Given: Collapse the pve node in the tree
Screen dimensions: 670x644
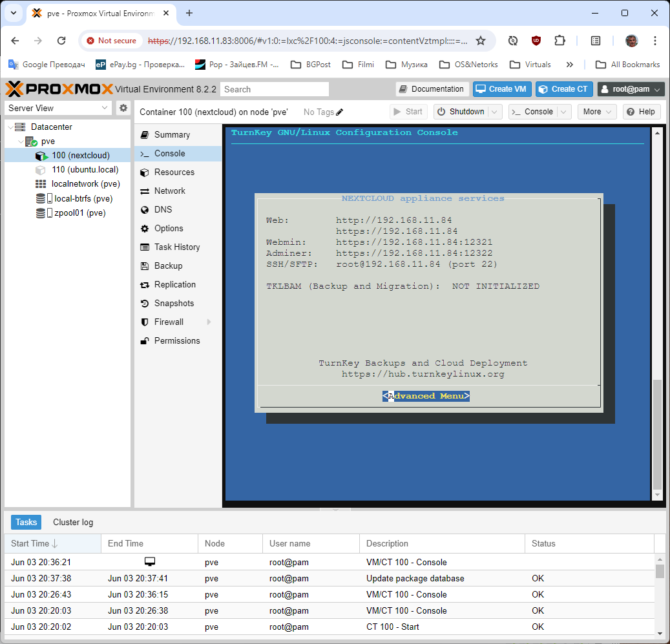Looking at the screenshot, I should (x=21, y=141).
